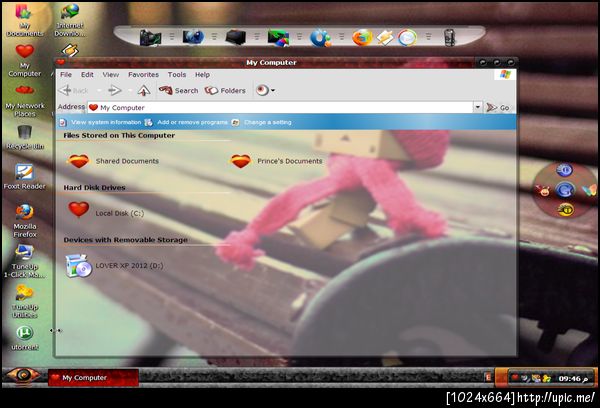Select Prince's Documents folder
This screenshot has height=408, width=600.
tap(276, 161)
